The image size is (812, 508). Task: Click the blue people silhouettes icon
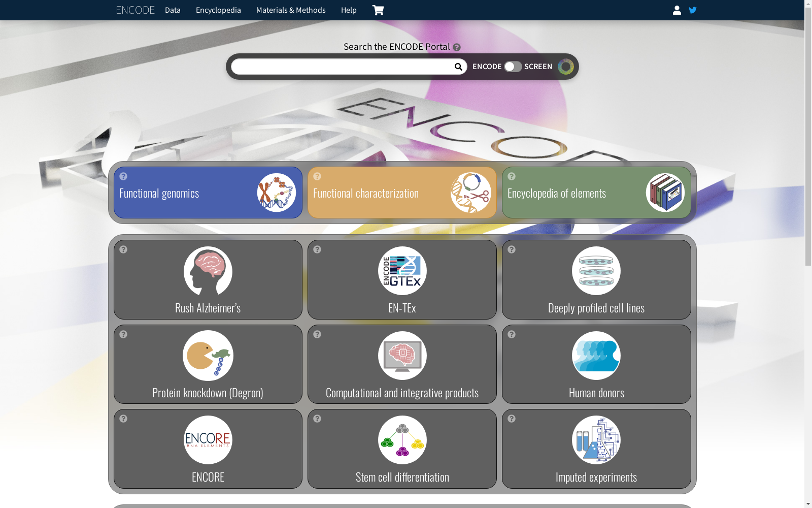tap(596, 356)
